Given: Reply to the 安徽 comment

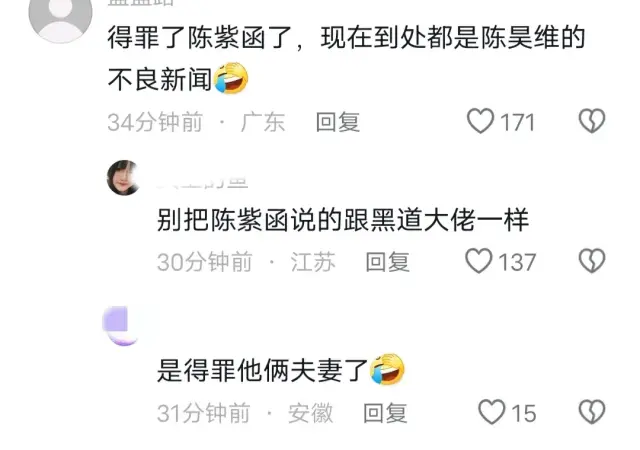Looking at the screenshot, I should tap(385, 413).
